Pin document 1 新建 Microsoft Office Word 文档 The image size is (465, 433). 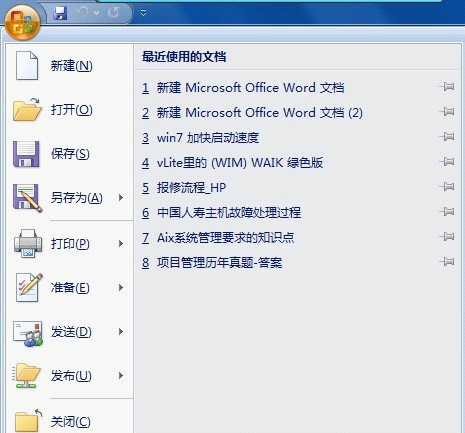click(x=447, y=87)
